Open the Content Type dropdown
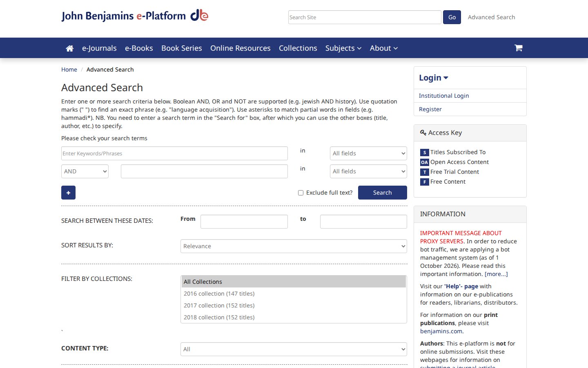588x368 pixels. (294, 349)
